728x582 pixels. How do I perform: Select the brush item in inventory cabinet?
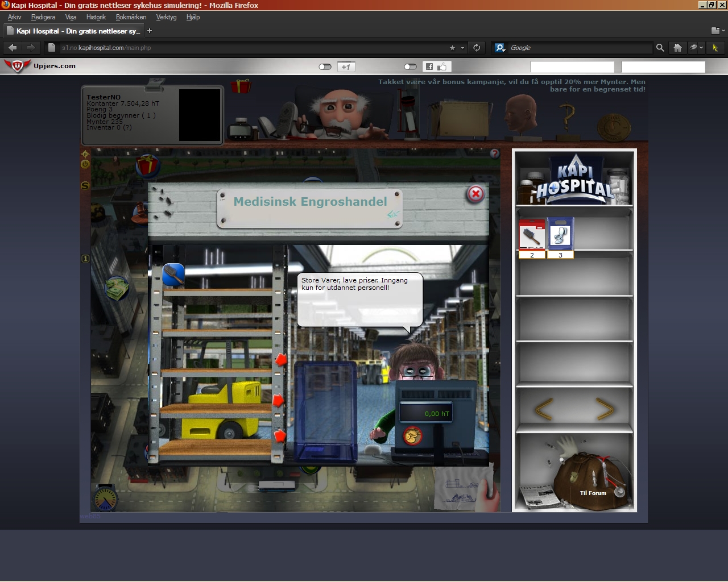[x=532, y=235]
